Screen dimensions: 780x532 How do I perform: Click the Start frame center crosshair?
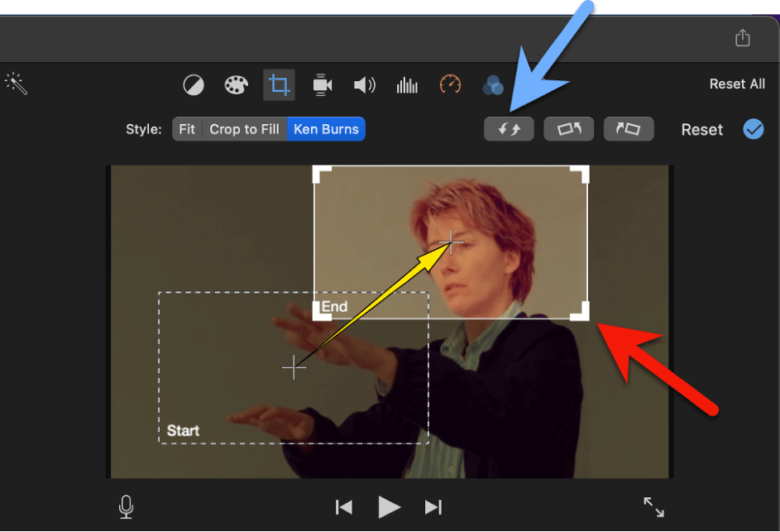[x=294, y=368]
